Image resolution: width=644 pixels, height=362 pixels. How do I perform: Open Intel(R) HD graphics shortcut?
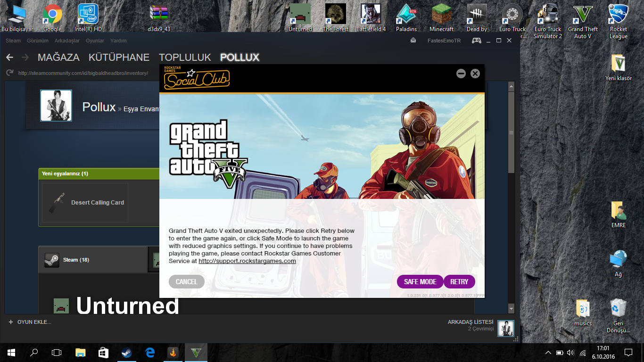(88, 17)
